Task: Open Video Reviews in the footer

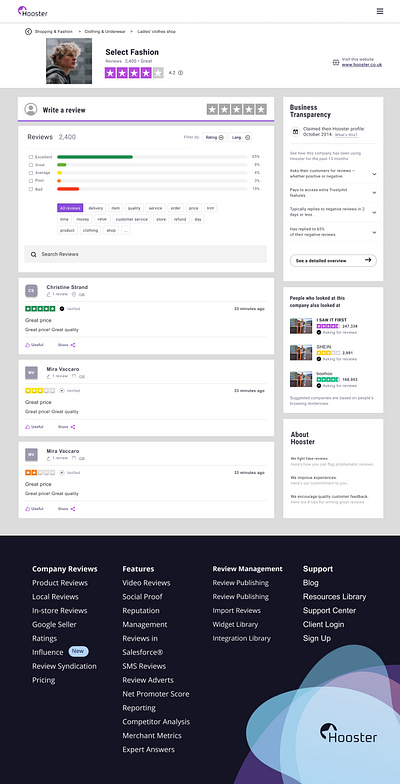Action: point(146,583)
